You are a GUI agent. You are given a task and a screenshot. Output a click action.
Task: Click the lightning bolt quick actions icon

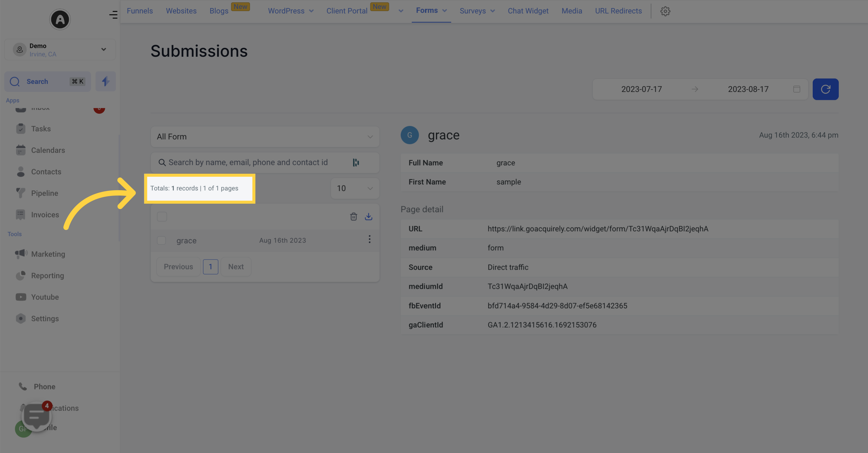[x=105, y=81]
